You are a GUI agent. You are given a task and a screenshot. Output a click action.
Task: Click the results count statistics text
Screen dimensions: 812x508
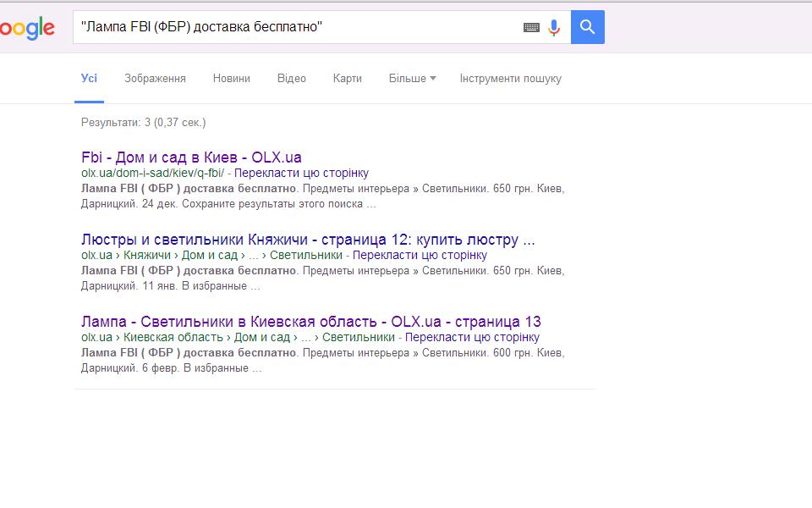(x=143, y=122)
